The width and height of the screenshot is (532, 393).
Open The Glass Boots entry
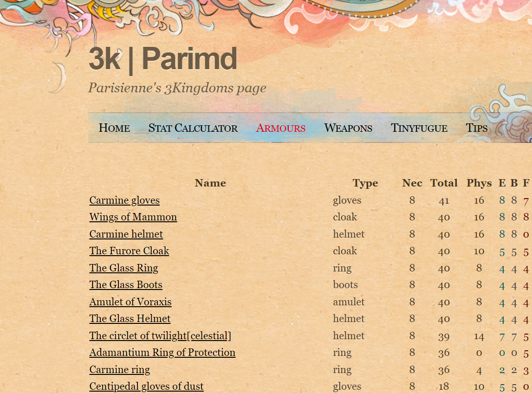pos(126,285)
